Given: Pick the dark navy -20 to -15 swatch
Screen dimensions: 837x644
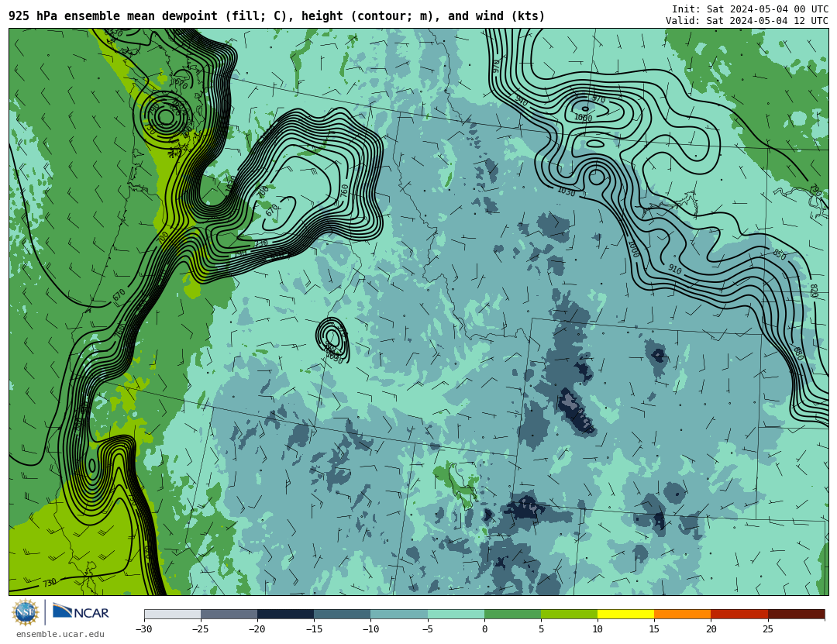Looking at the screenshot, I should click(x=285, y=614).
